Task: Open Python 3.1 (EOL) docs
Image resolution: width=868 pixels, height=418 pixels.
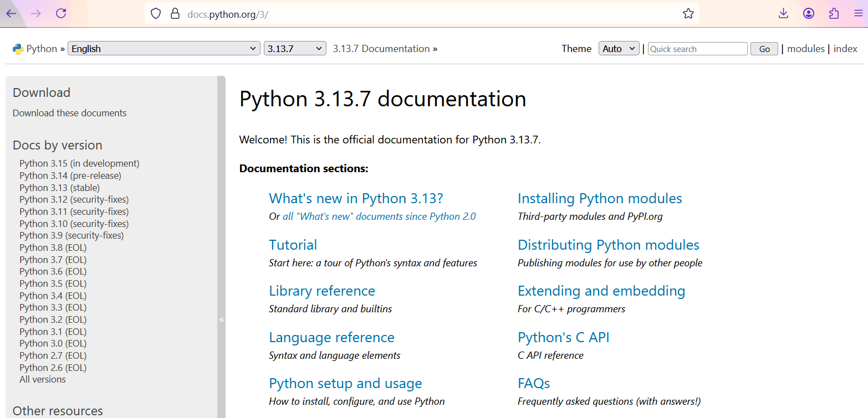Action: [x=53, y=332]
